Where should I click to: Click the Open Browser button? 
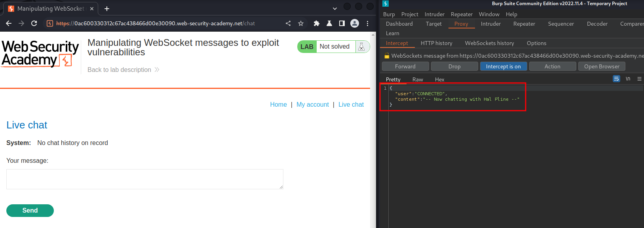[602, 66]
